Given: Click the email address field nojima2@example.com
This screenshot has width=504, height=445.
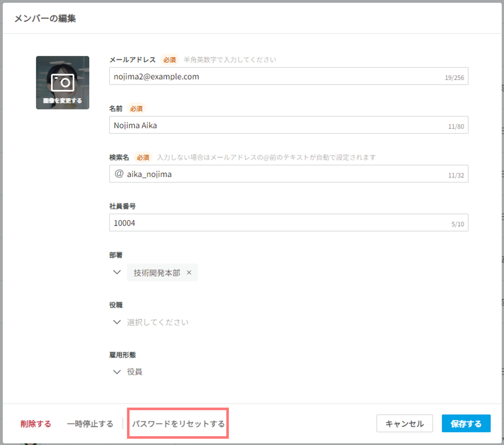Looking at the screenshot, I should coord(289,76).
